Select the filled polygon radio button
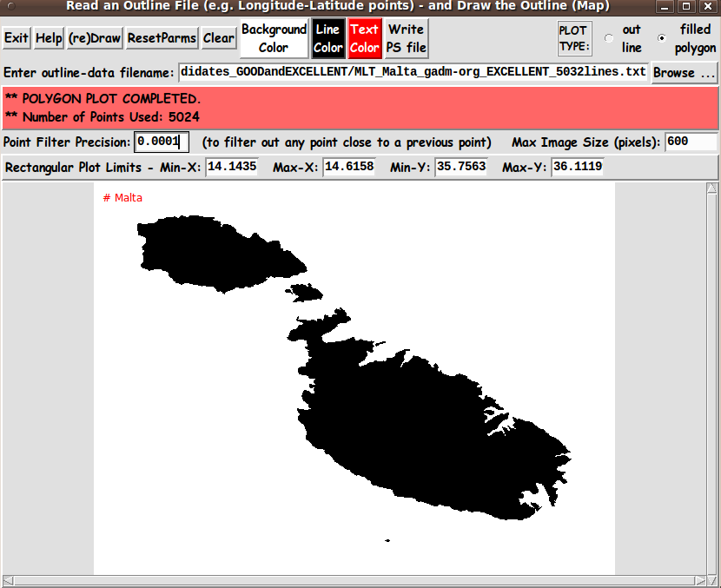 click(662, 38)
